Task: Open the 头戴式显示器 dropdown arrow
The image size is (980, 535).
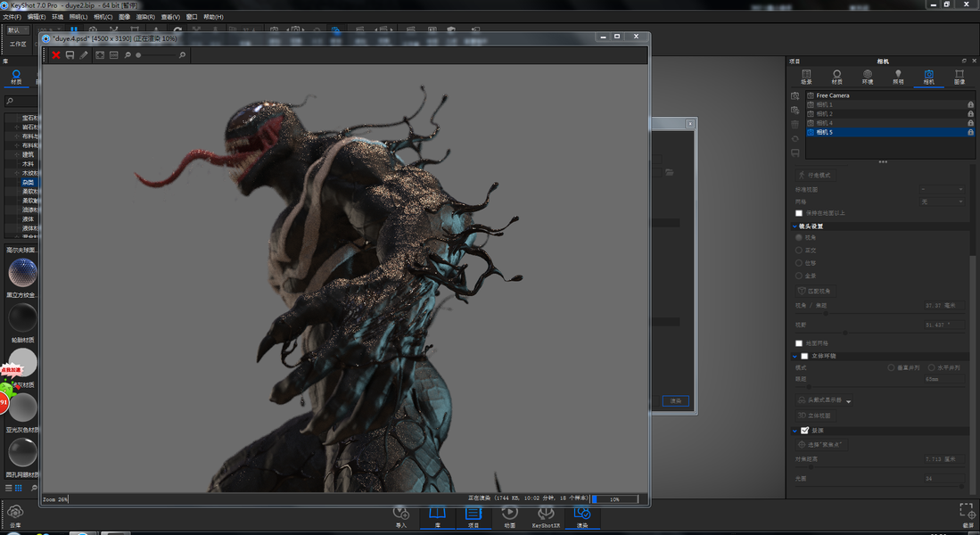Action: [x=848, y=401]
